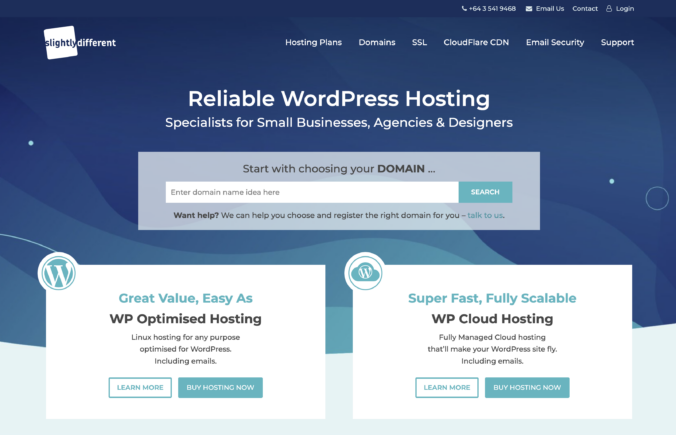Click BUY HOSTING NOW under WP Cloud Hosting
This screenshot has width=676, height=435.
(x=527, y=388)
